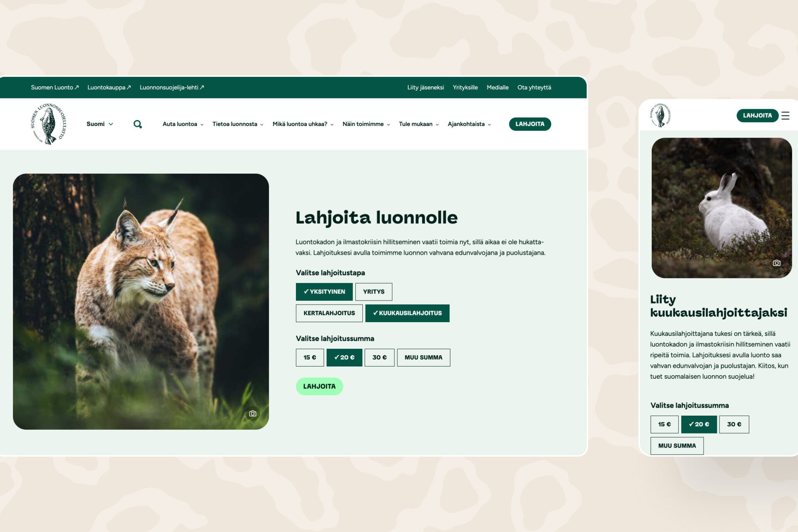Viewport: 798px width, 532px height.
Task: Click the Liity jäseneksi link
Action: pyautogui.click(x=426, y=87)
